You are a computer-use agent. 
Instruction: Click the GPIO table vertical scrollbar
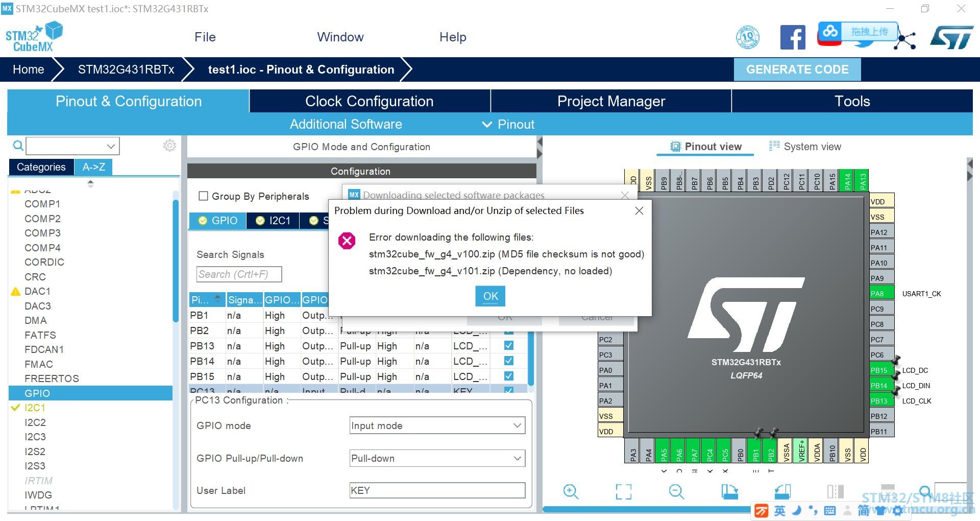pos(531,358)
